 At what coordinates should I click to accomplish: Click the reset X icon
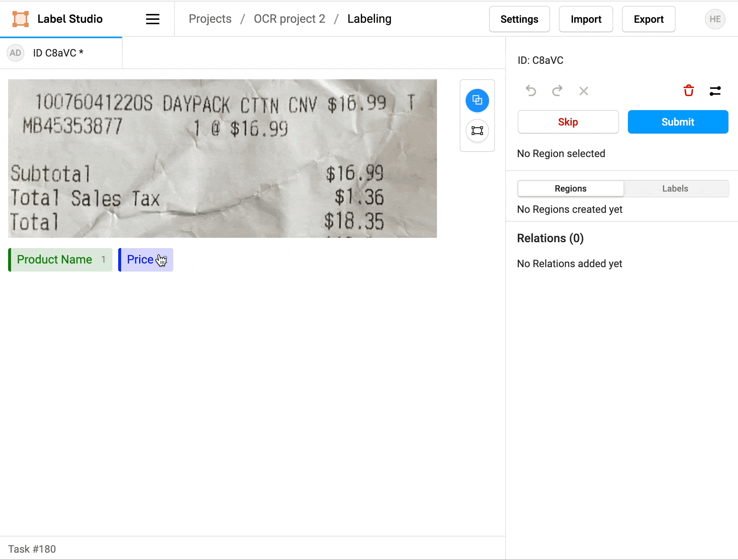(584, 91)
